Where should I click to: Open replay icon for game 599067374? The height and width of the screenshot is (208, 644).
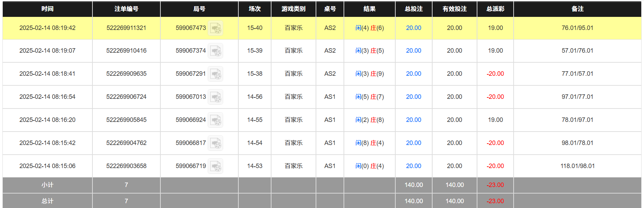(x=216, y=51)
